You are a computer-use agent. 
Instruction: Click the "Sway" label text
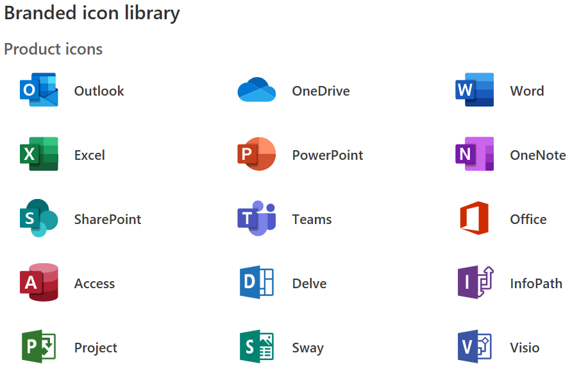(308, 348)
